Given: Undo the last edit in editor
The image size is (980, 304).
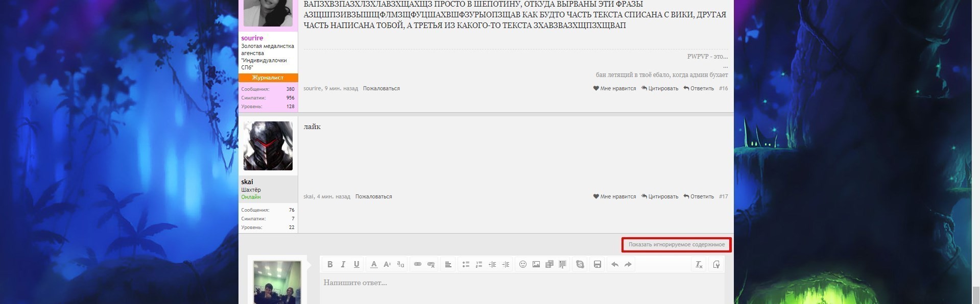Looking at the screenshot, I should pos(615,264).
